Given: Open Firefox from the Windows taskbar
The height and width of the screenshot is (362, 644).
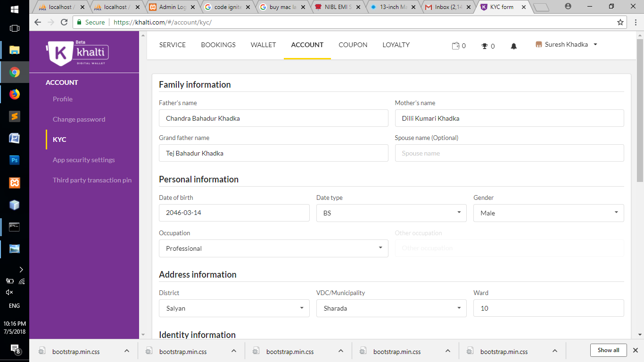Looking at the screenshot, I should pyautogui.click(x=15, y=94).
